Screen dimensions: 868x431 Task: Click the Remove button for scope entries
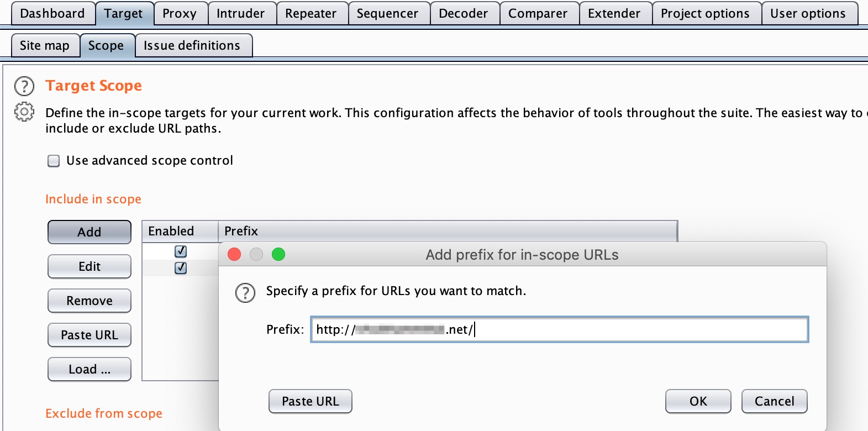90,301
